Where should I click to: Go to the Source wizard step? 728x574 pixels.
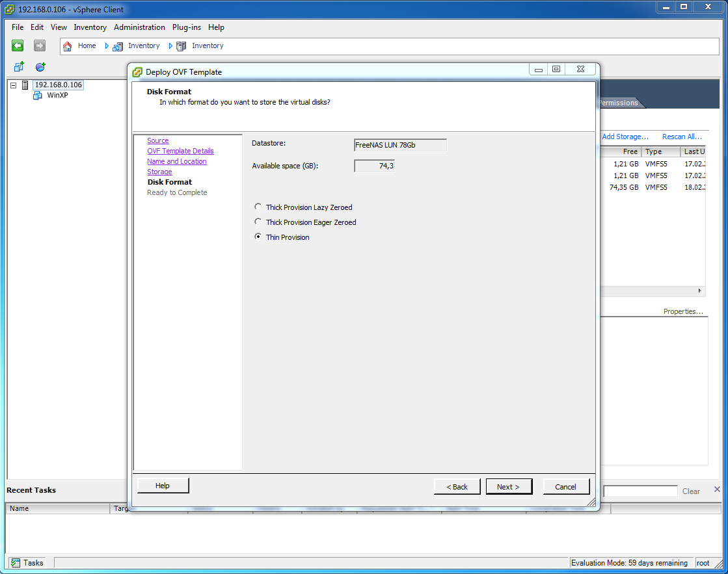[x=158, y=140]
